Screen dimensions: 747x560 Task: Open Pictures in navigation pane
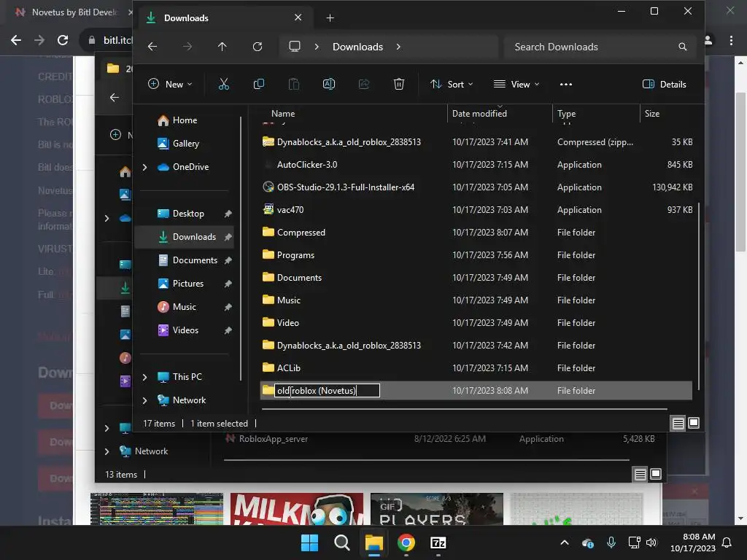(188, 284)
